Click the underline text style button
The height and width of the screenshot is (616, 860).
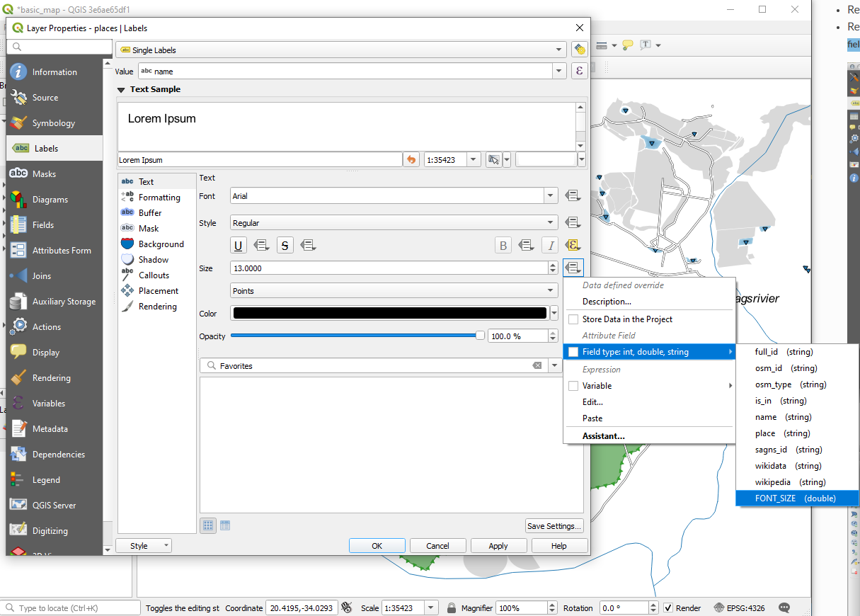coord(239,245)
